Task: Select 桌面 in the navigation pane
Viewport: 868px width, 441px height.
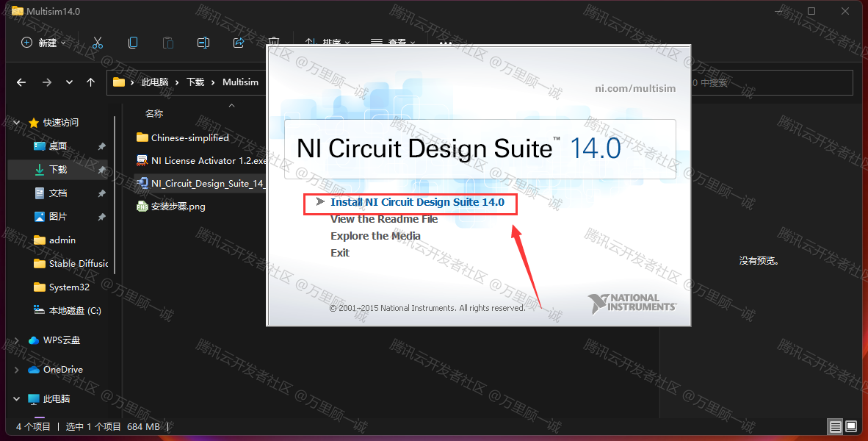Action: coord(57,146)
